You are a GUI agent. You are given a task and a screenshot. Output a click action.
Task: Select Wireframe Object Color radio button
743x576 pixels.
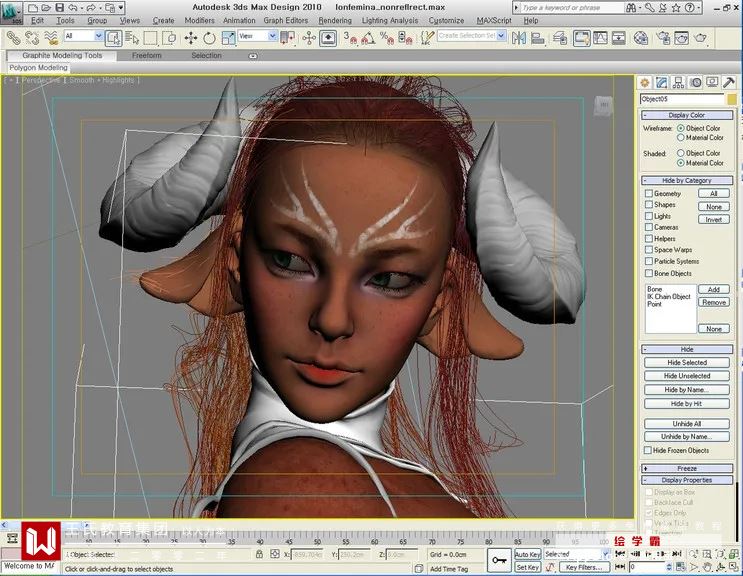(x=681, y=128)
